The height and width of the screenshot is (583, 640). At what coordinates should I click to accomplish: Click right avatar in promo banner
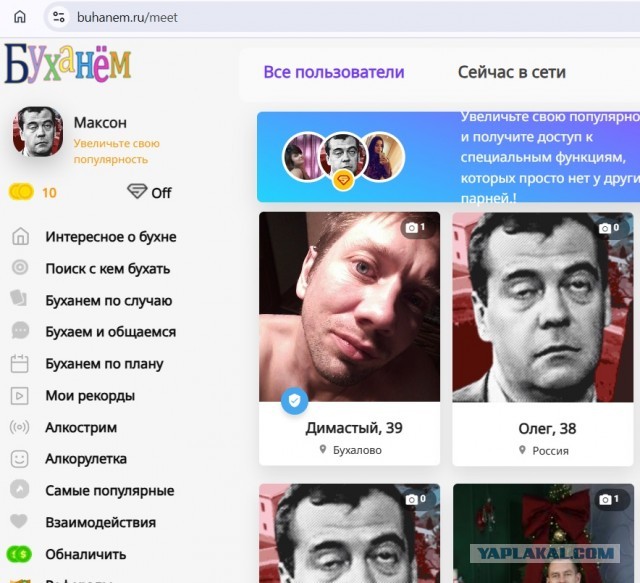coord(384,157)
